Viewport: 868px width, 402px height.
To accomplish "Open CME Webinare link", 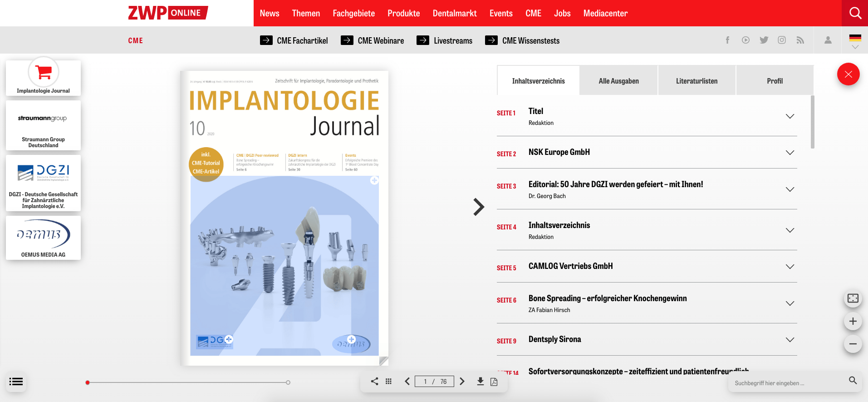I will (x=372, y=40).
